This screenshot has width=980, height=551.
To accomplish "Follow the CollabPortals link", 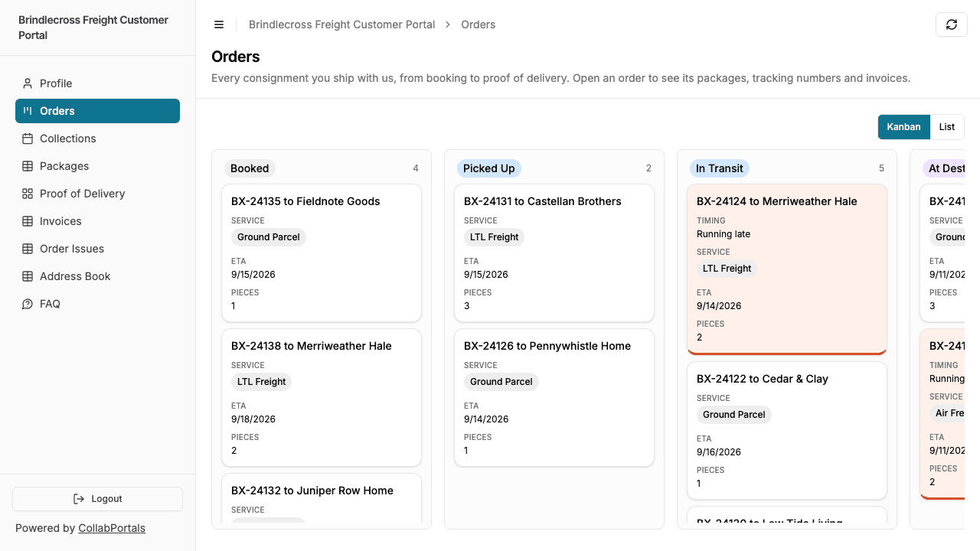I will (112, 528).
